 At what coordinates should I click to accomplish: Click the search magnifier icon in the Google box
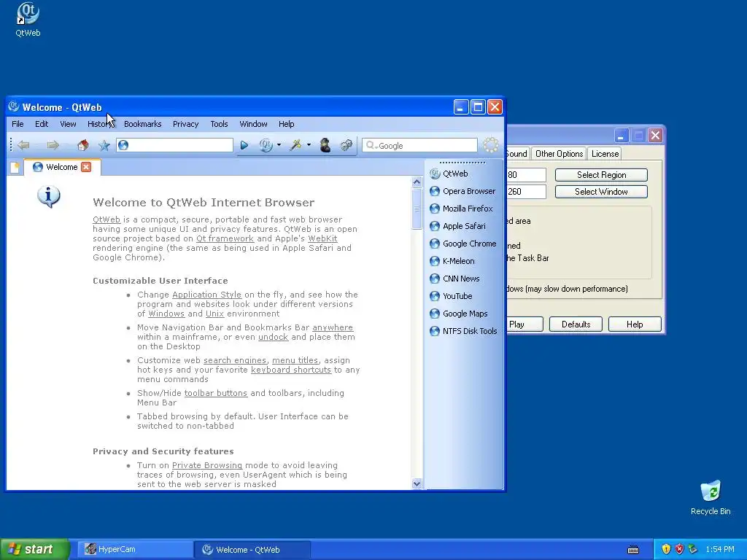pyautogui.click(x=370, y=145)
